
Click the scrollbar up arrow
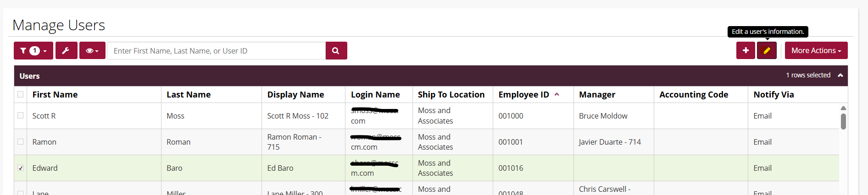click(843, 108)
